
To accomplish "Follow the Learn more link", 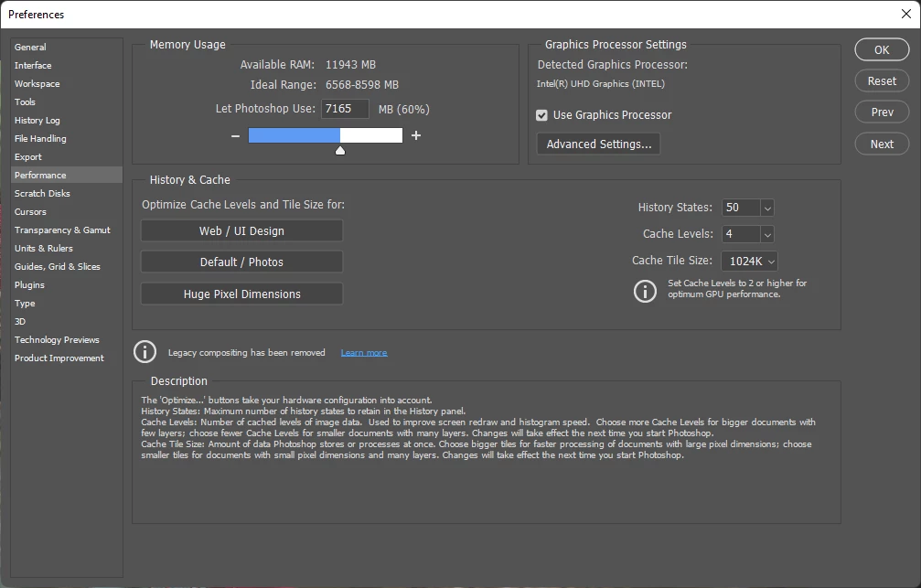I will click(364, 352).
